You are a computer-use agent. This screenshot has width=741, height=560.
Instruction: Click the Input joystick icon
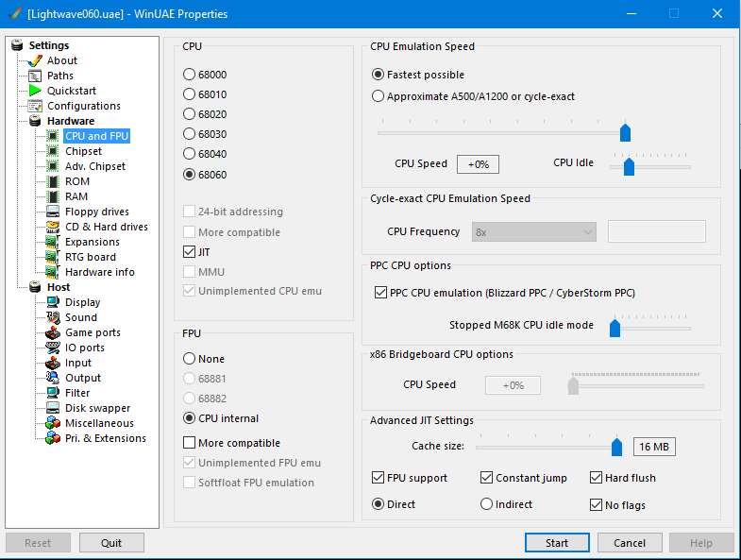[x=53, y=363]
